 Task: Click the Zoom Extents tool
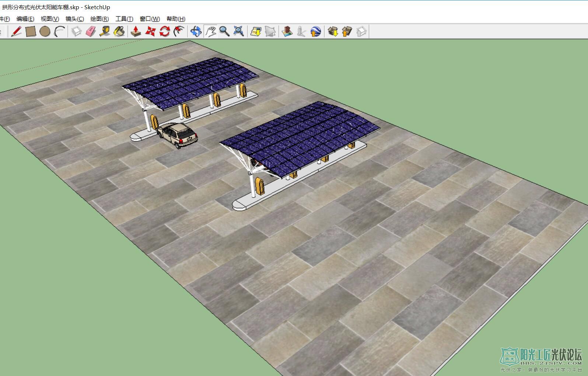(239, 31)
